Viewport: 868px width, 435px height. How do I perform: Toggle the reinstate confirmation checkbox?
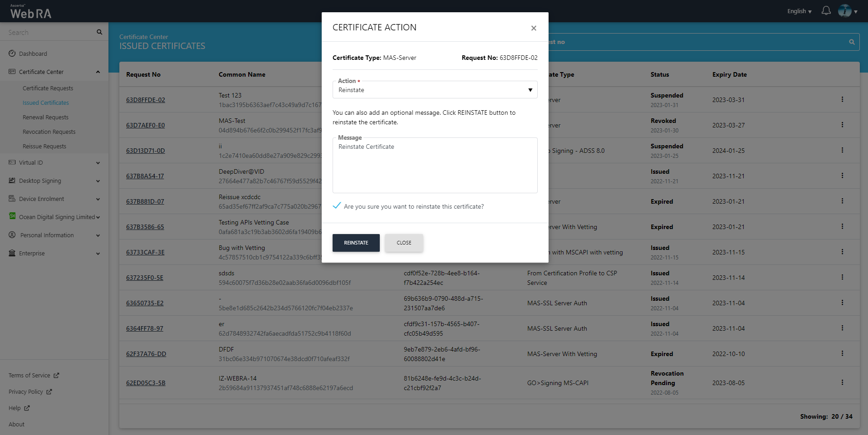pyautogui.click(x=337, y=206)
